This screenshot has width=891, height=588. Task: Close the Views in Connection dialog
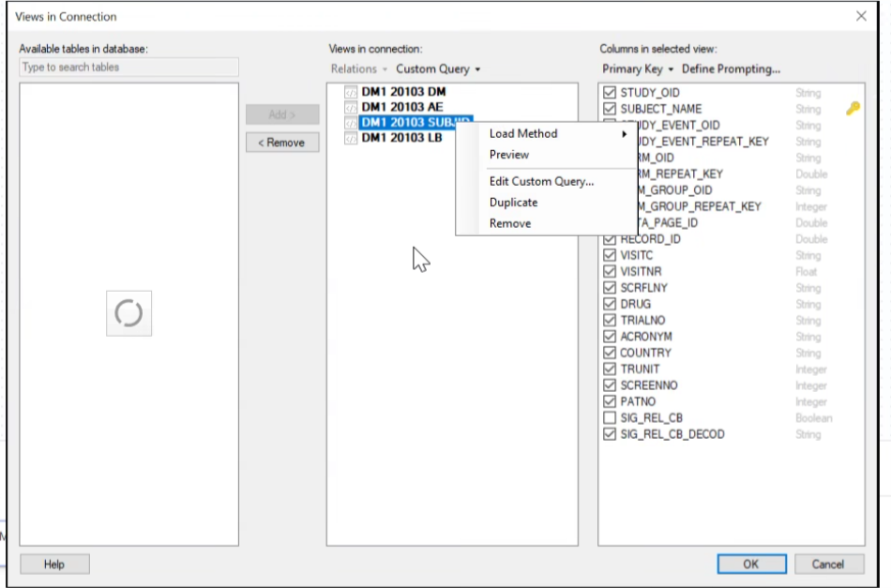[861, 16]
